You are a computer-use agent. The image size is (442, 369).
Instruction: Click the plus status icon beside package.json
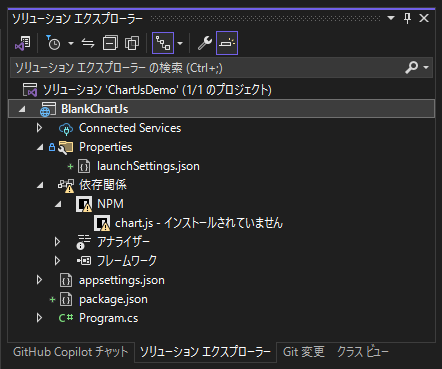click(x=52, y=300)
